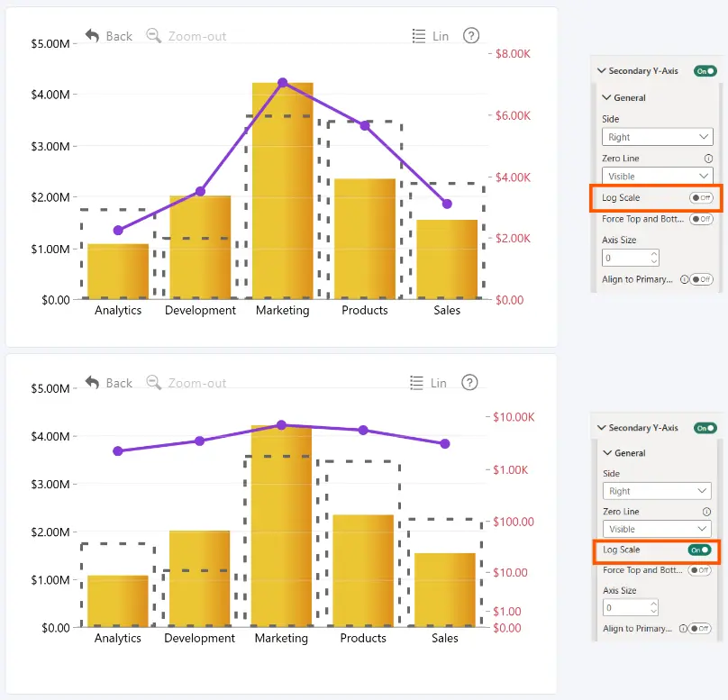
Task: Click Zoom-out magnifier in the lower chart
Action: (x=154, y=383)
